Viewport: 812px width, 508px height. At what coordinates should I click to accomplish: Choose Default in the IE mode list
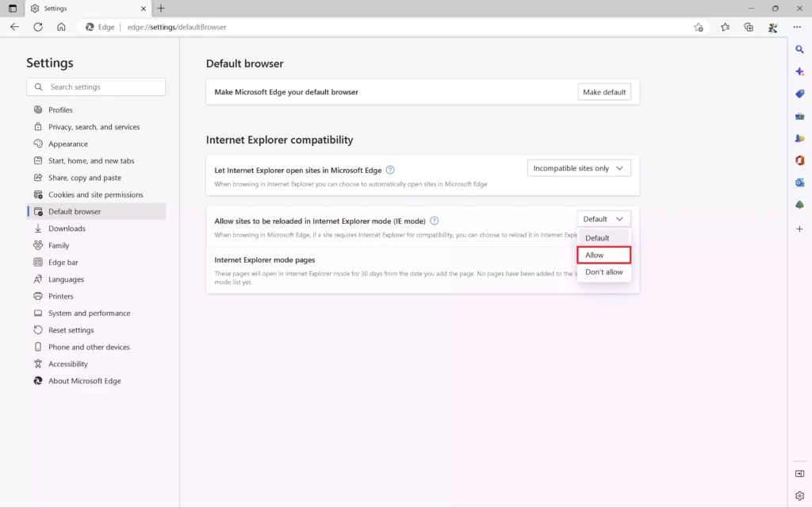pyautogui.click(x=603, y=238)
